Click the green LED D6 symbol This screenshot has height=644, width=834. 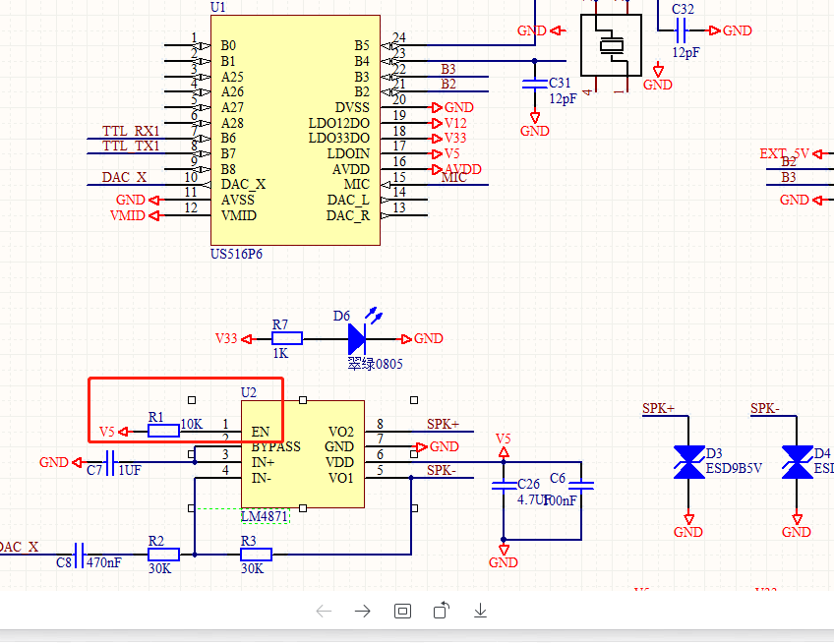(x=357, y=338)
